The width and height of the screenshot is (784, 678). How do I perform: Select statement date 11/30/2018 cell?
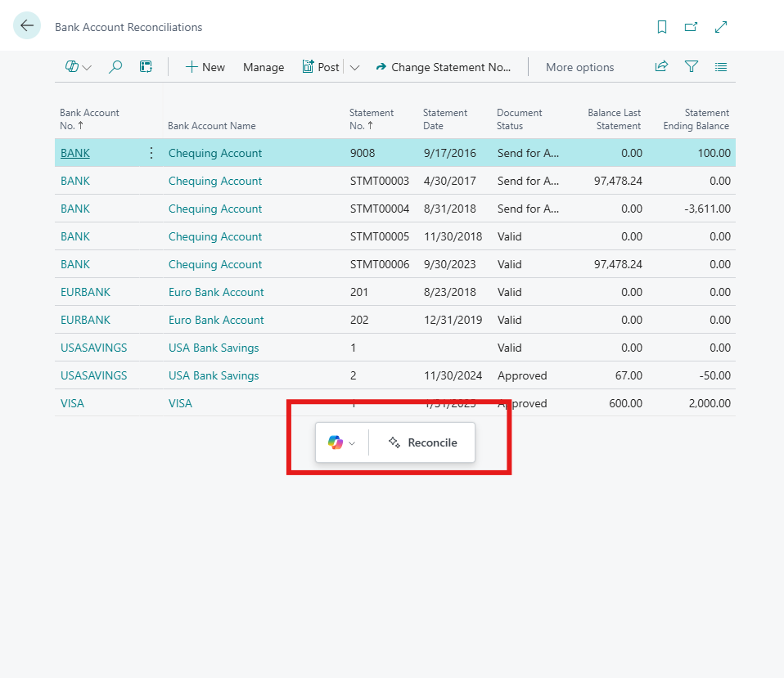click(453, 236)
